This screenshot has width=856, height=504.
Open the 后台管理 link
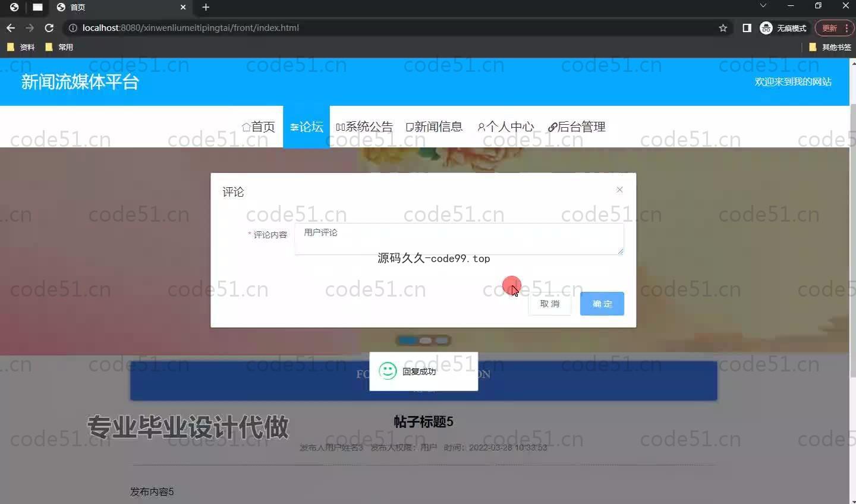[x=577, y=127]
